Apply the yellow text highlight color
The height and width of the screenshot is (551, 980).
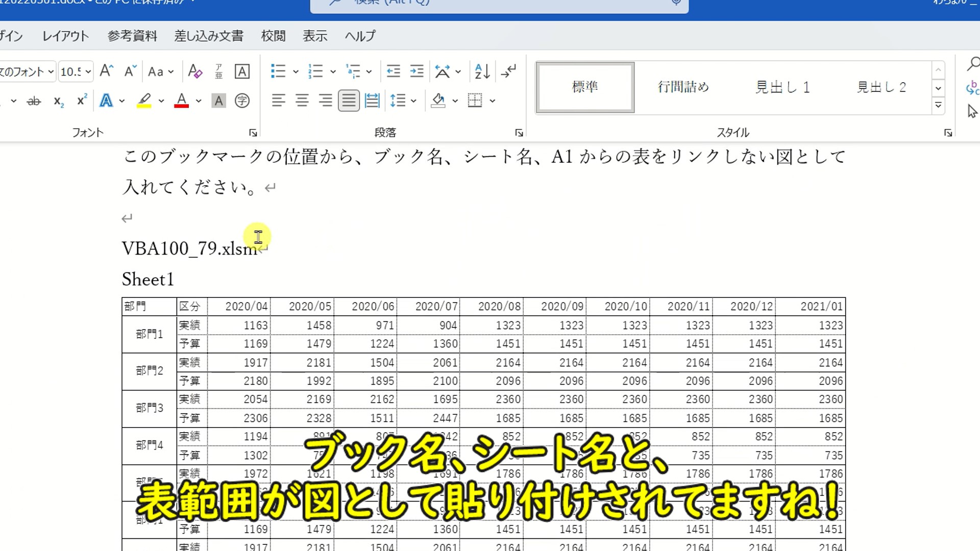(144, 101)
